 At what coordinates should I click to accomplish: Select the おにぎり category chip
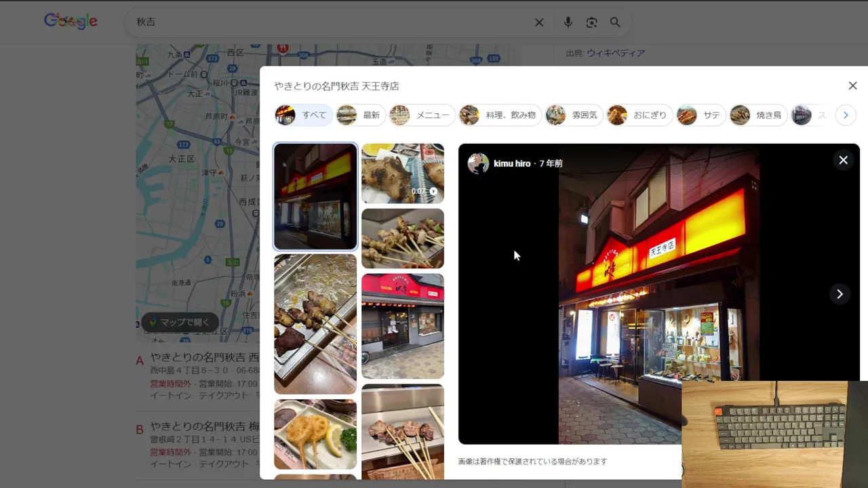(639, 115)
